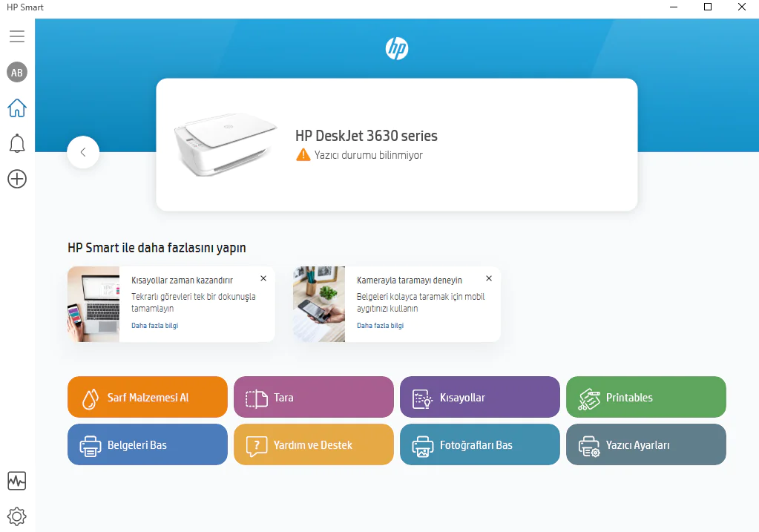Open the AB account avatar
The image size is (759, 532).
point(17,73)
